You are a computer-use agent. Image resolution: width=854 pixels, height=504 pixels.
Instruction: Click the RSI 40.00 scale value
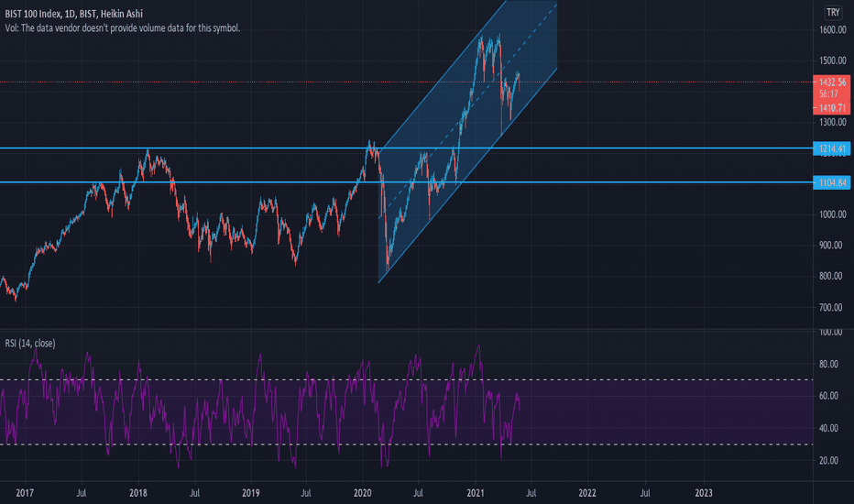(x=828, y=428)
